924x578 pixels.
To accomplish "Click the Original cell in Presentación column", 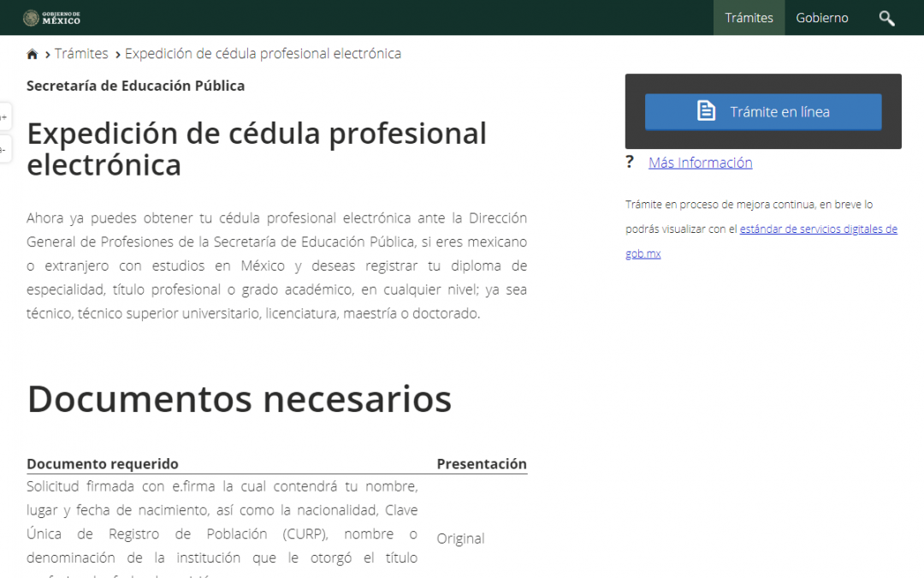I will click(x=460, y=539).
